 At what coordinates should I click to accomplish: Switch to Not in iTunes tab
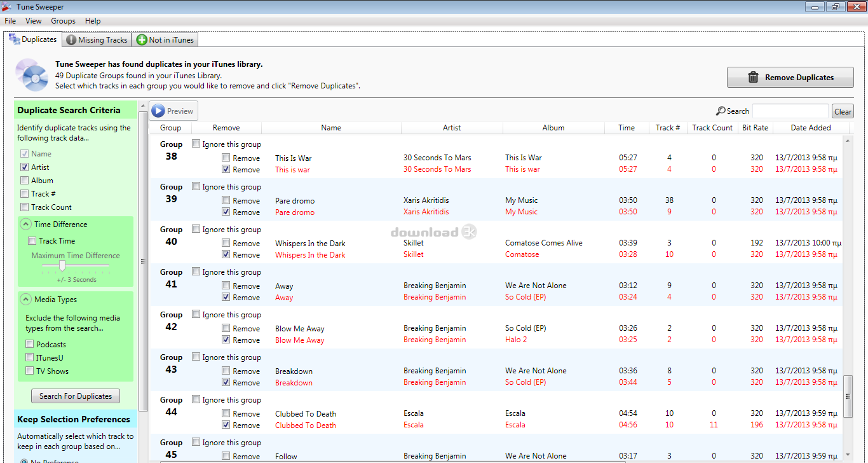point(165,40)
